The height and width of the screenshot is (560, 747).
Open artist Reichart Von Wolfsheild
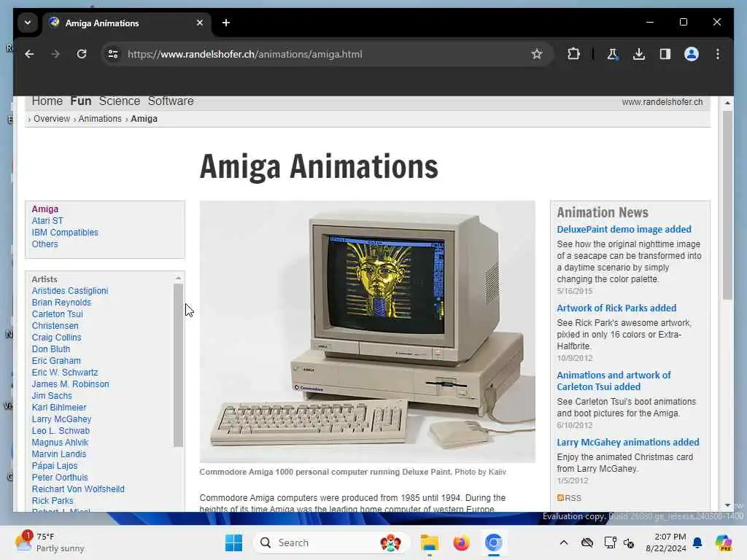(x=78, y=489)
